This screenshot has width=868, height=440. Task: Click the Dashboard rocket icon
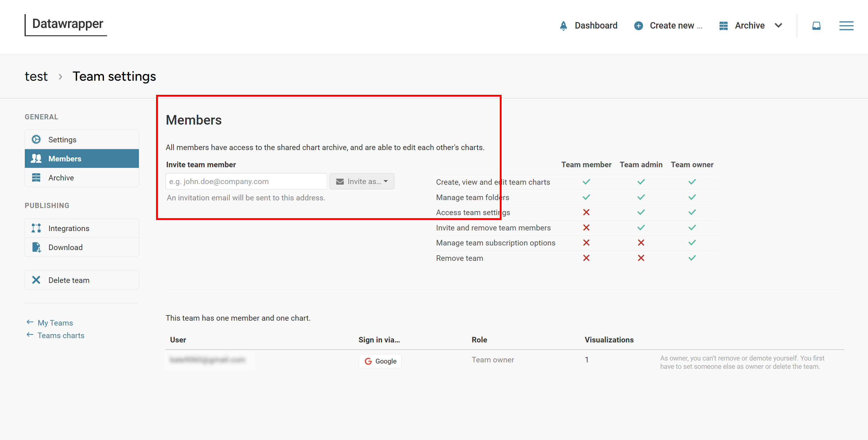click(x=563, y=26)
